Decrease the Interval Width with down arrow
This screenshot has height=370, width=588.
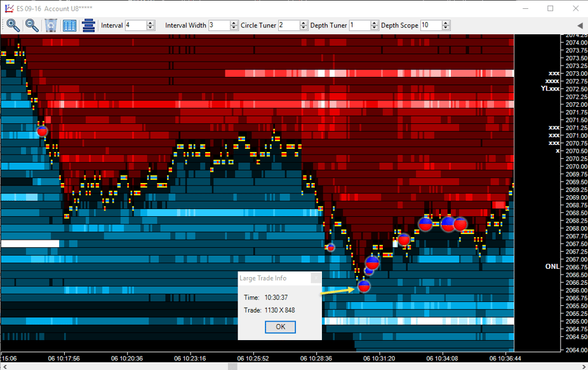tap(234, 28)
